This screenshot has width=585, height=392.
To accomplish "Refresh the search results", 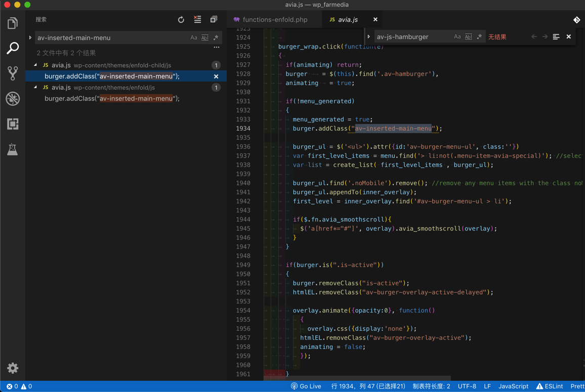I will 181,20.
